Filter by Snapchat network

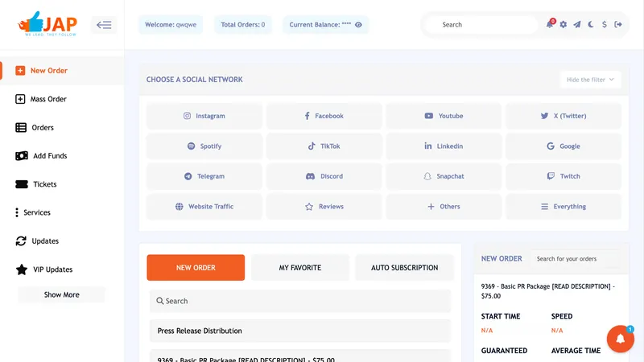444,176
